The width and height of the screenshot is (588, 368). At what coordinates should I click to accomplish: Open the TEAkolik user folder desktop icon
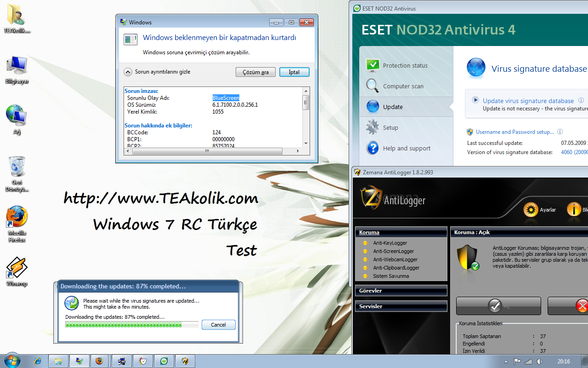click(x=17, y=18)
